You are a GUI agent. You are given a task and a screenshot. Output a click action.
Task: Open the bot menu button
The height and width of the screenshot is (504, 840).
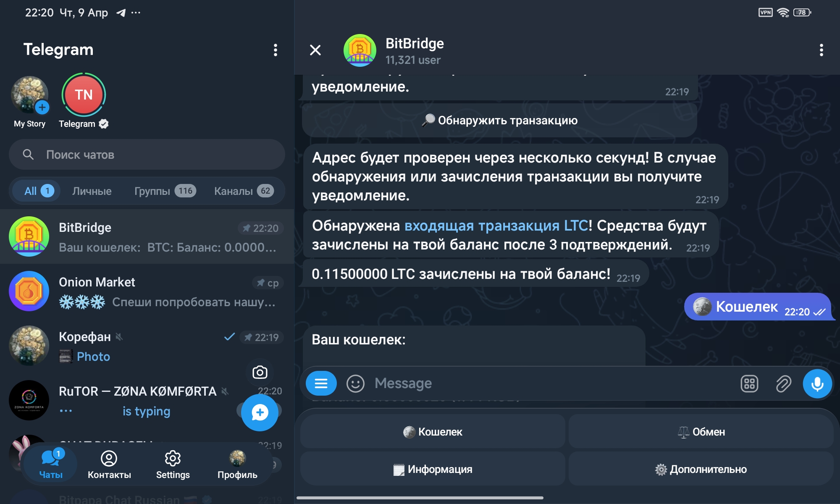[x=321, y=383]
